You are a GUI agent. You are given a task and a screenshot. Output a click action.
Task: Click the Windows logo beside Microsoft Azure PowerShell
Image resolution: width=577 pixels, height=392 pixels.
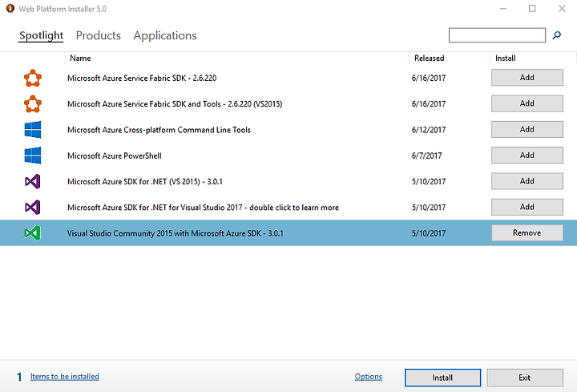click(33, 156)
